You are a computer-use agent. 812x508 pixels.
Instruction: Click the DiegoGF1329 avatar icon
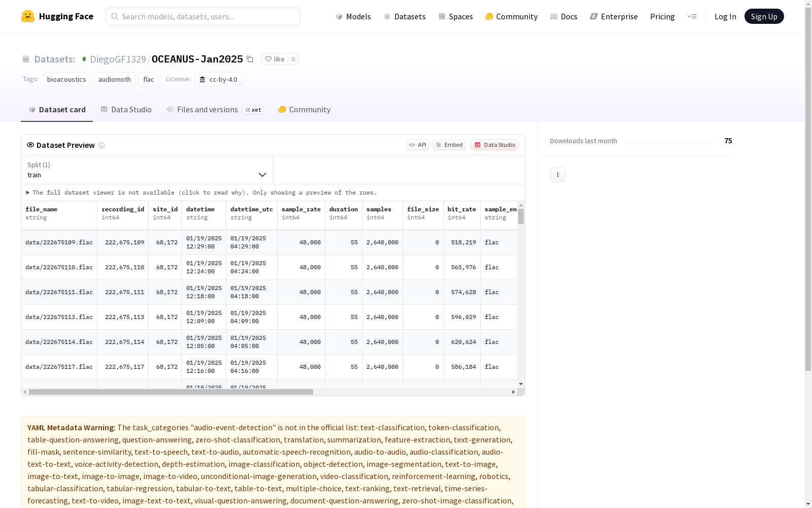[84, 59]
